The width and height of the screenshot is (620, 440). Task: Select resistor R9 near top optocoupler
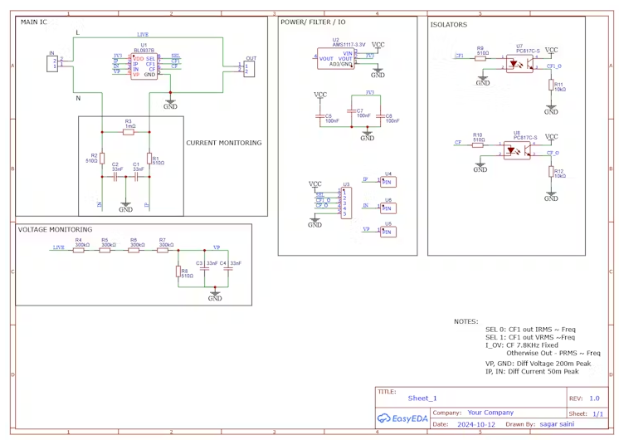click(481, 57)
